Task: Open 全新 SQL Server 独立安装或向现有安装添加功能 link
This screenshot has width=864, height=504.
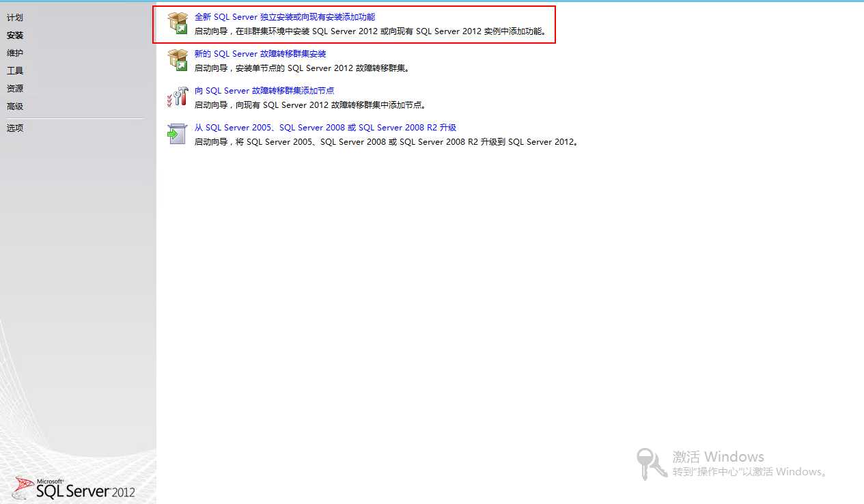Action: [x=285, y=17]
